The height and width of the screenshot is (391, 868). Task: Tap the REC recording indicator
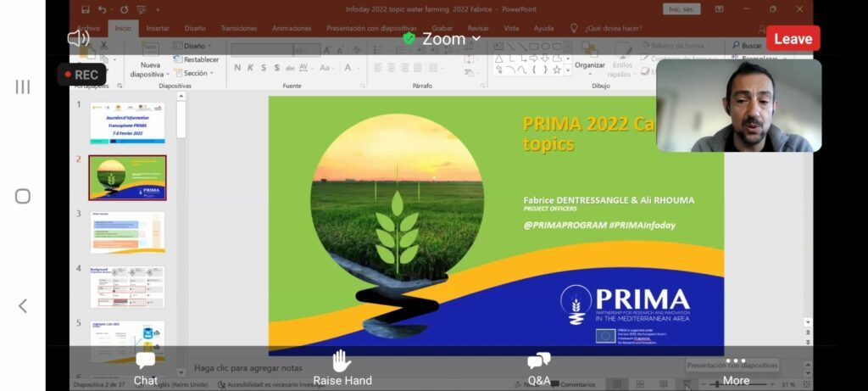pos(81,75)
